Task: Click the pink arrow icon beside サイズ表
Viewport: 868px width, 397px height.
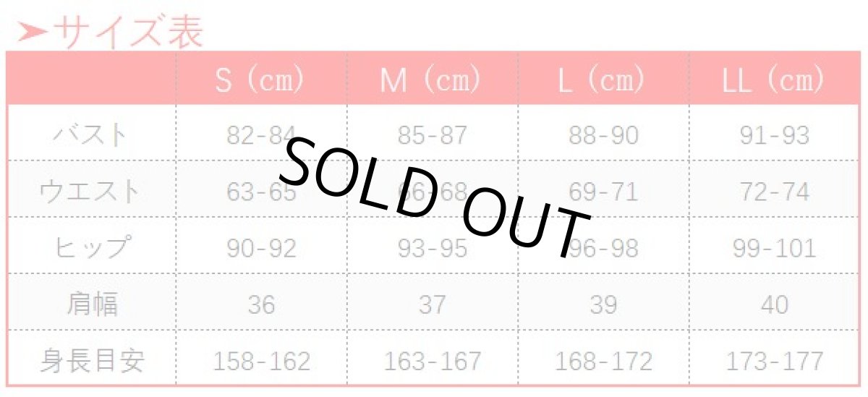Action: [x=33, y=33]
